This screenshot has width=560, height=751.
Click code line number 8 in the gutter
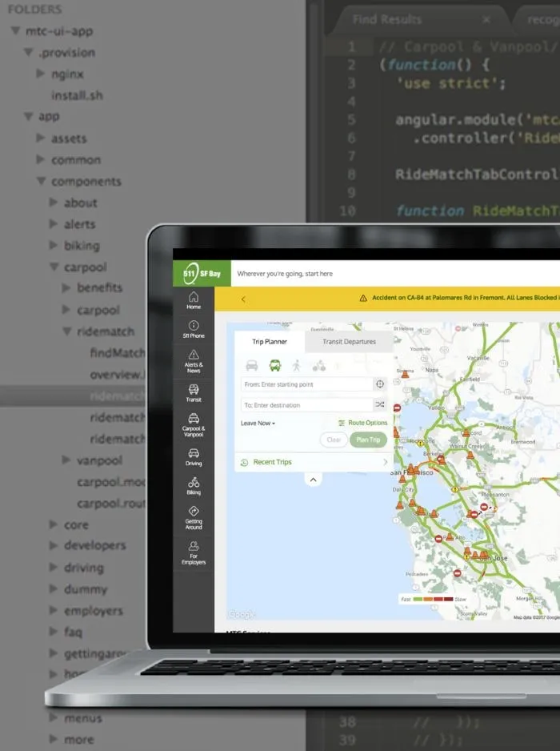pyautogui.click(x=351, y=175)
